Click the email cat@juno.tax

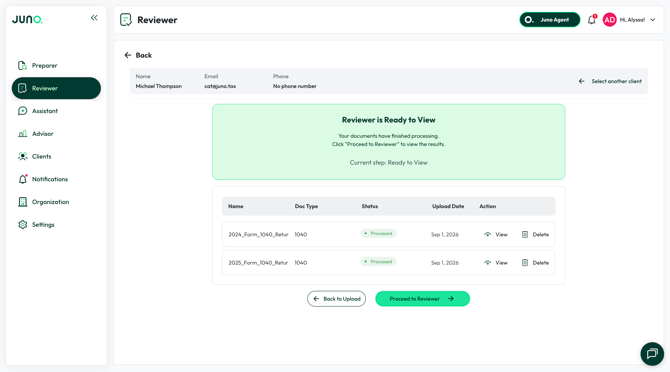pyautogui.click(x=220, y=86)
